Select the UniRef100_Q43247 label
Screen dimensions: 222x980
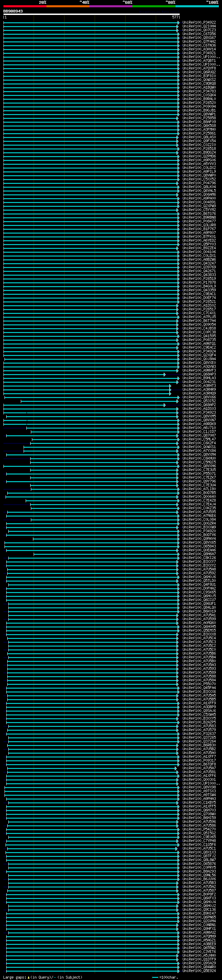coord(199,263)
